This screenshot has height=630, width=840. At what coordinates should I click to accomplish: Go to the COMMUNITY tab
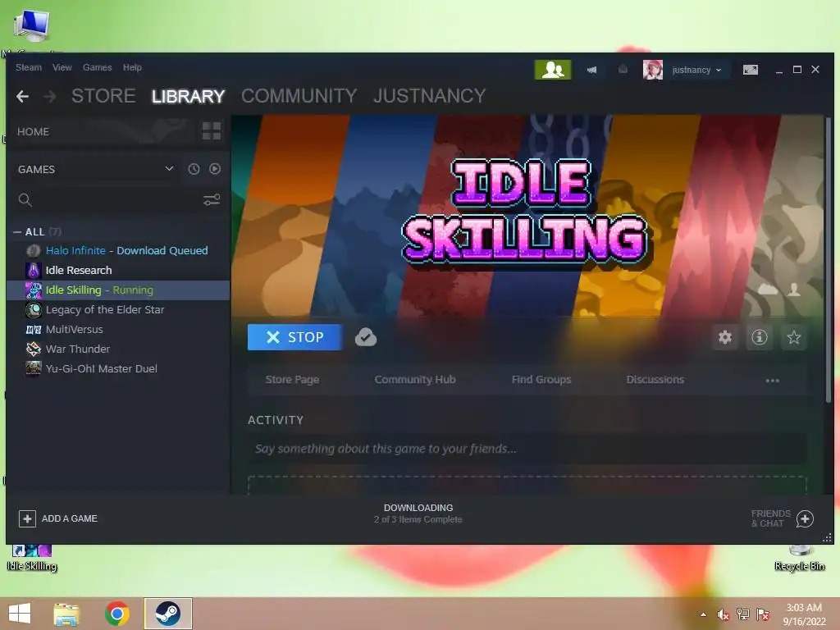(x=299, y=96)
